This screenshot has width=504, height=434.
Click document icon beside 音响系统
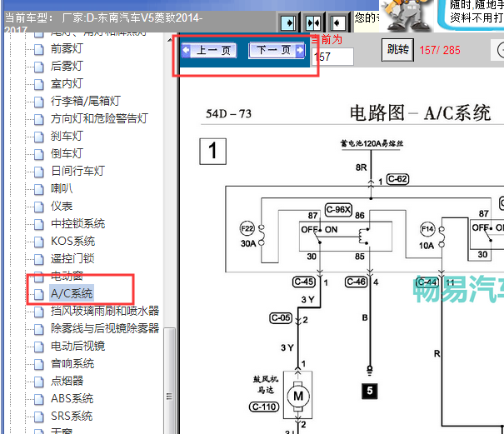coord(39,364)
